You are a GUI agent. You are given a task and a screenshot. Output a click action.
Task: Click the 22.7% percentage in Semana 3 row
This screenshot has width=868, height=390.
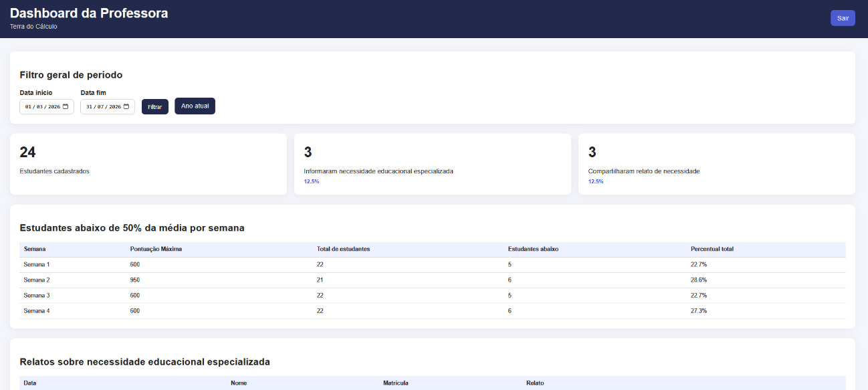tap(699, 295)
